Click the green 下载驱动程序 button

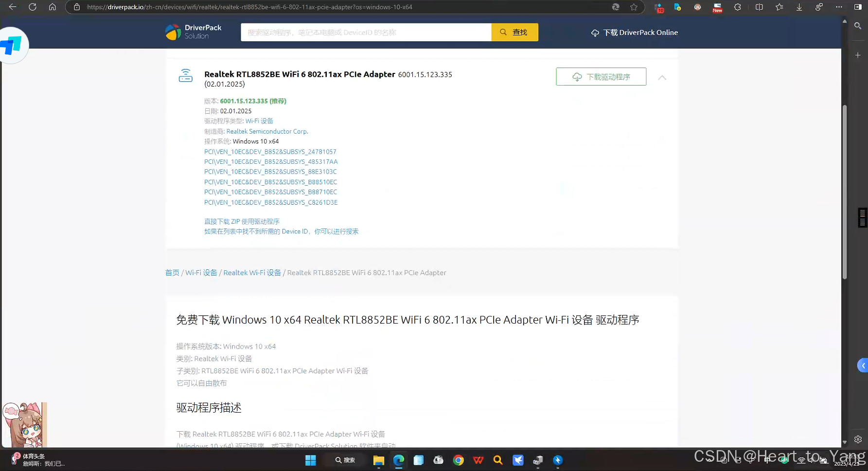click(601, 77)
